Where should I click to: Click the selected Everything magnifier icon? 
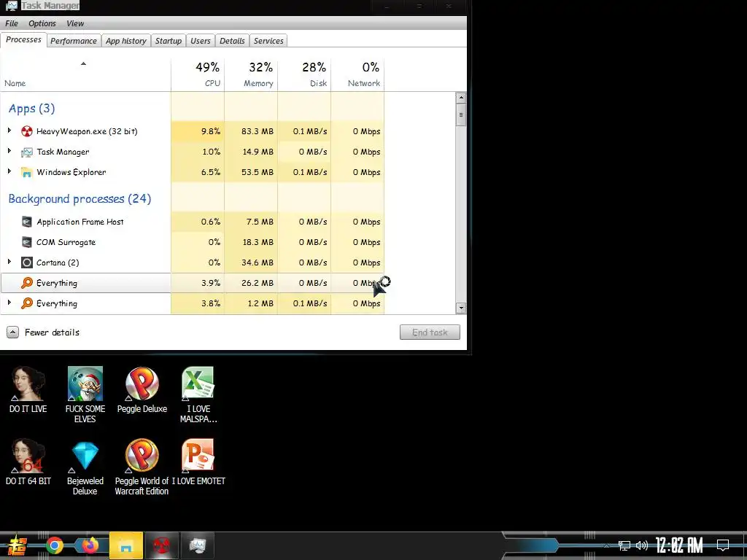pyautogui.click(x=27, y=283)
